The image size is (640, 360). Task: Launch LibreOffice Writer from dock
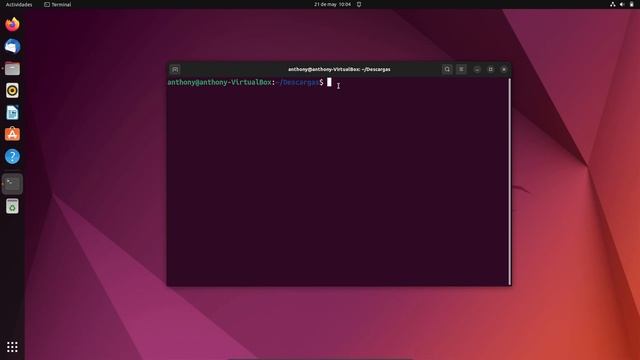(12, 113)
